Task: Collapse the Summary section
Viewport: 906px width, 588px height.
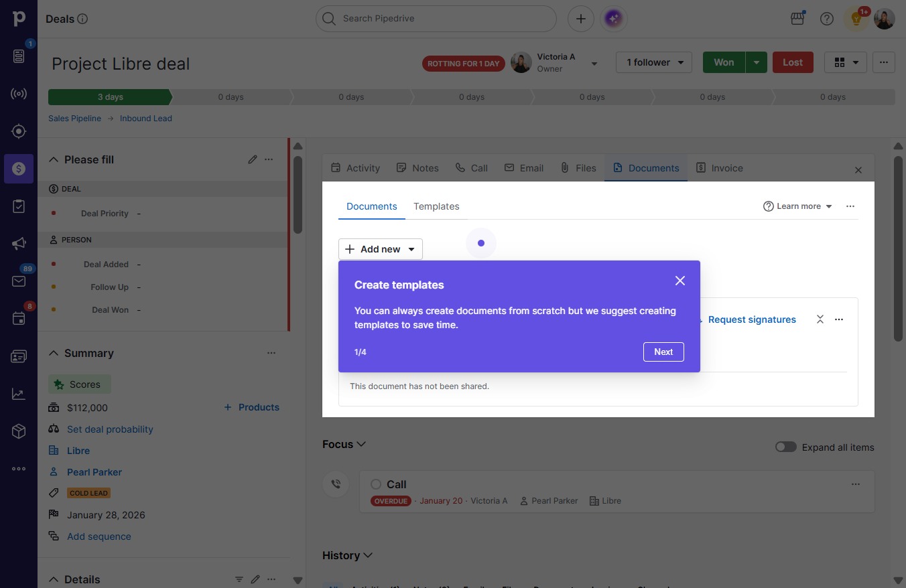Action: click(x=54, y=353)
